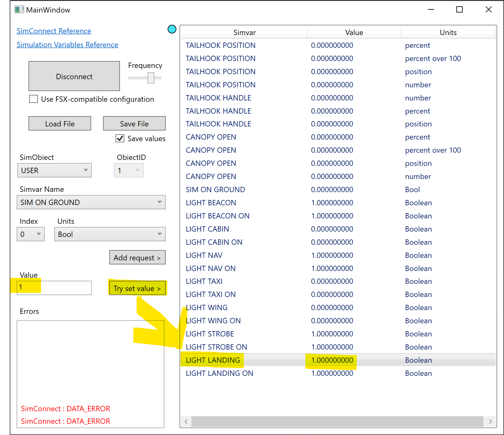This screenshot has width=504, height=435.
Task: Click the Add request button
Action: point(137,257)
